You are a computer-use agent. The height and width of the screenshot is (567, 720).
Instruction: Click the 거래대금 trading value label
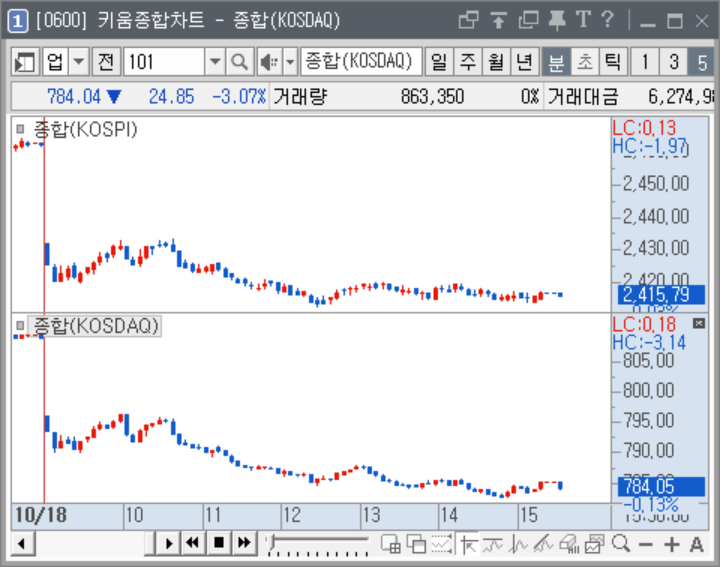(x=583, y=96)
